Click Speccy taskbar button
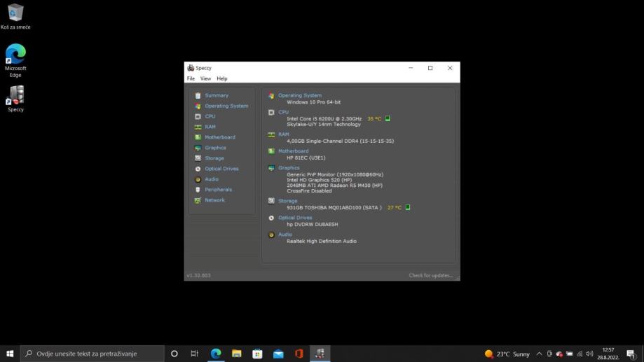The height and width of the screenshot is (362, 644). coord(320,354)
